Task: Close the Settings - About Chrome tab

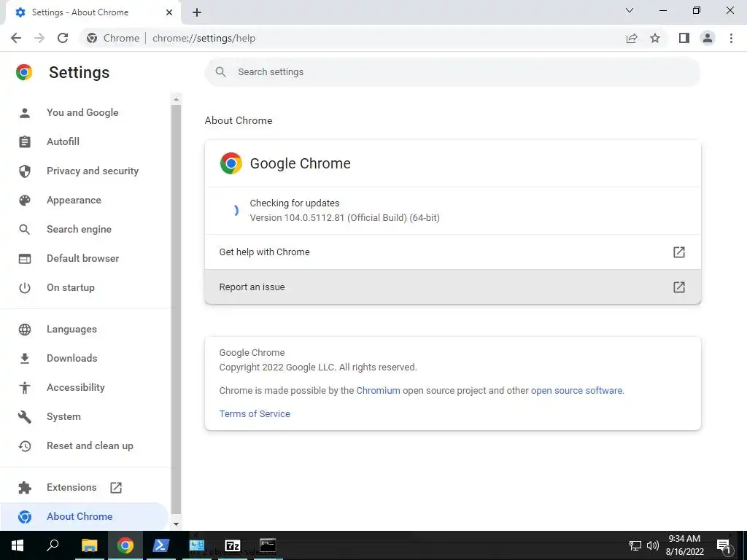Action: tap(169, 12)
